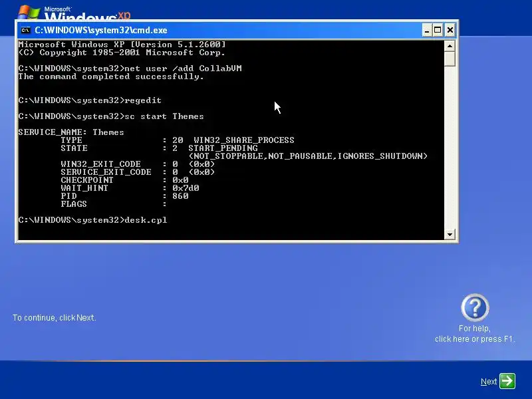This screenshot has width=532, height=399.
Task: Close the cmd.exe window
Action: (450, 30)
